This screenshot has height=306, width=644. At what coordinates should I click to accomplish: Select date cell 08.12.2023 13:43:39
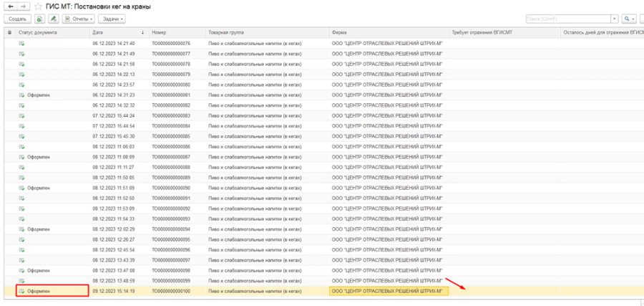tap(114, 260)
